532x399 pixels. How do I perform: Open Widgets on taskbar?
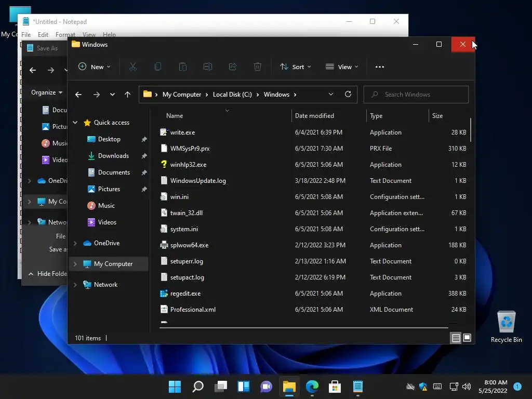[x=244, y=387]
